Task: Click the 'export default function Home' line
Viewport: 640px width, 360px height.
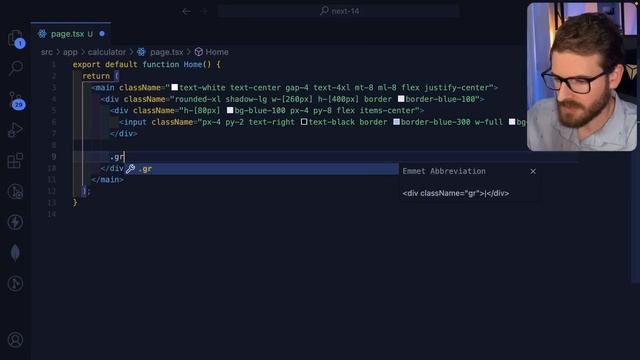Action: (147, 64)
